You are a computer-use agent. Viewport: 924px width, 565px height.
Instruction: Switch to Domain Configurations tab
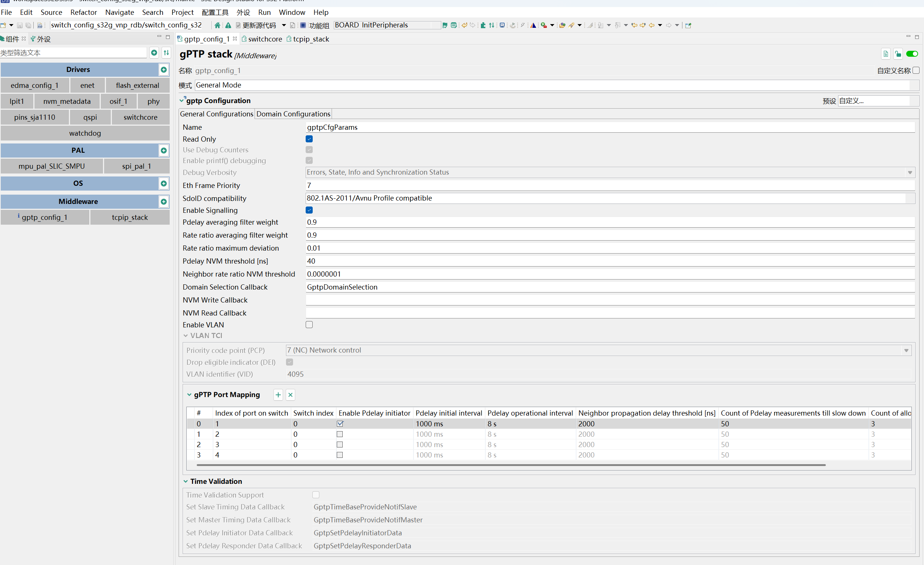pyautogui.click(x=293, y=114)
